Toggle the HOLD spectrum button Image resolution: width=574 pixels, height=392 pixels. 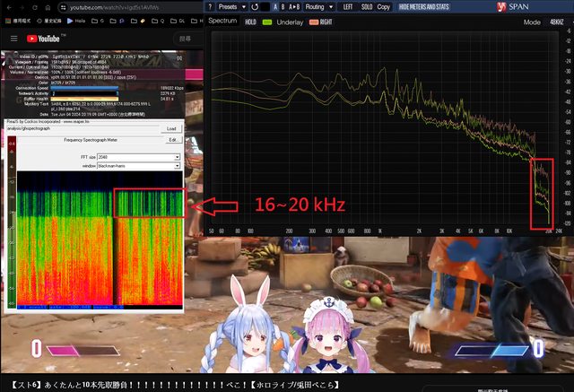tap(250, 22)
